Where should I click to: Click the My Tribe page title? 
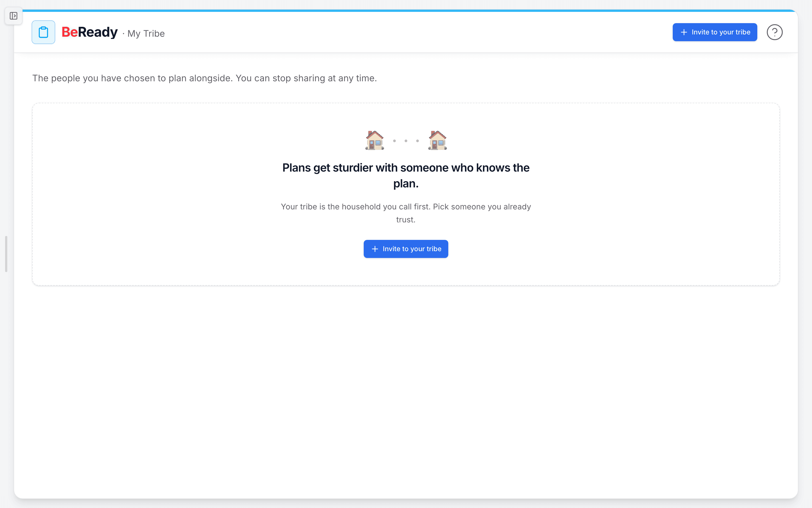[146, 34]
